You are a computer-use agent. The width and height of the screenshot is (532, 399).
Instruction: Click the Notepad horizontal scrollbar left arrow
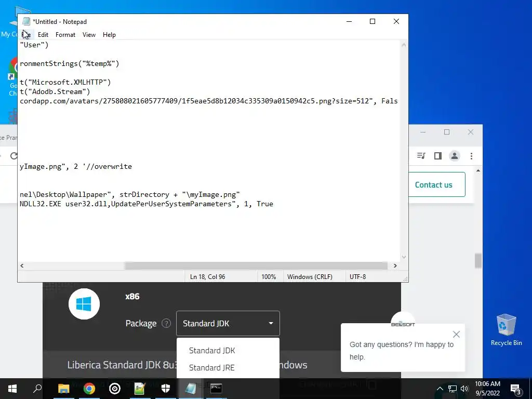coord(22,265)
